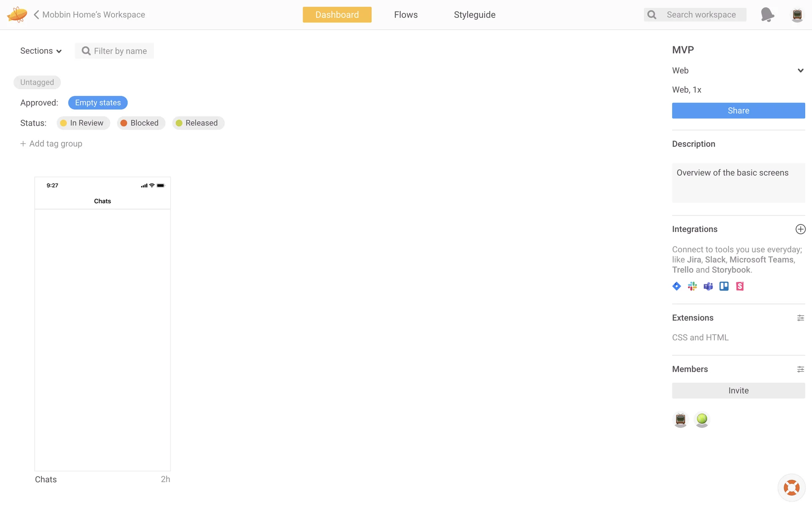Viewport: 812px width, 508px height.
Task: Open the Chats screen thumbnail
Action: tap(102, 324)
